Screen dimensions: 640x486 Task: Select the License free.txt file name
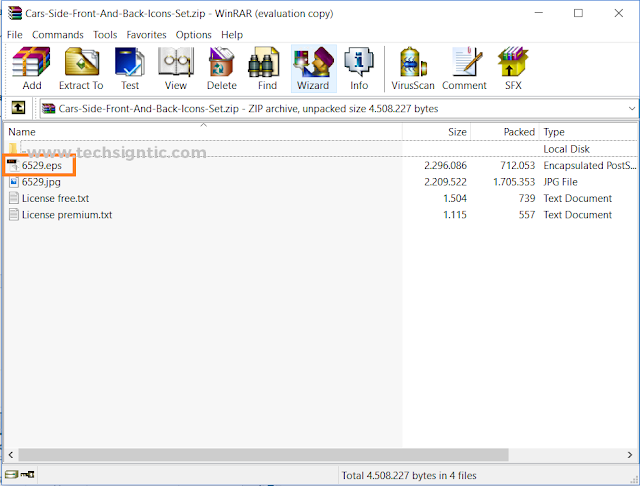tap(56, 198)
